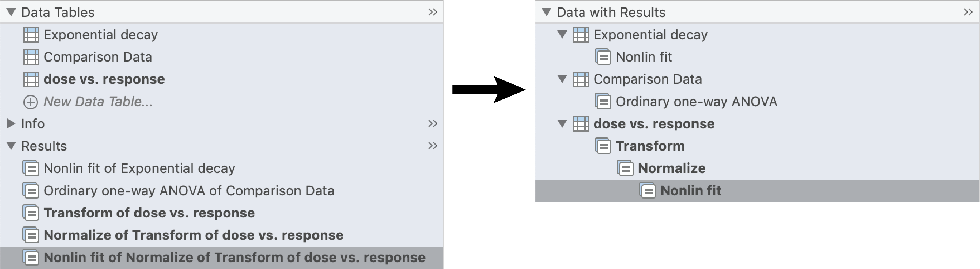Collapse the Exponential decay tree branch
Screen dimensions: 980x269
563,34
